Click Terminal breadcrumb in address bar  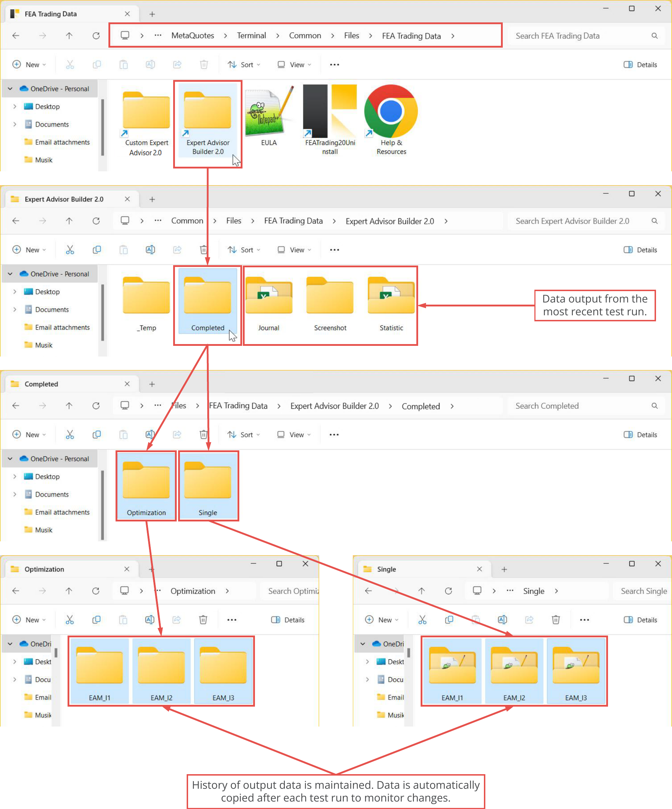(x=251, y=36)
